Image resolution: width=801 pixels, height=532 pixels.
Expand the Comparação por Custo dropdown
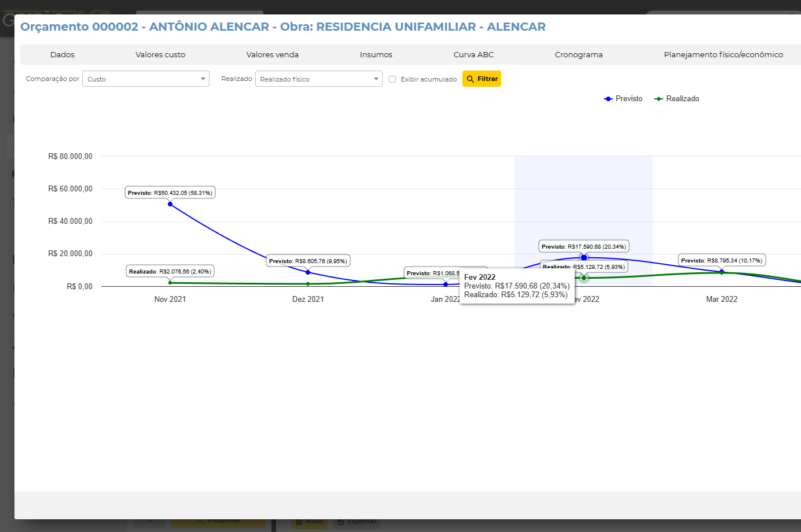pyautogui.click(x=146, y=79)
